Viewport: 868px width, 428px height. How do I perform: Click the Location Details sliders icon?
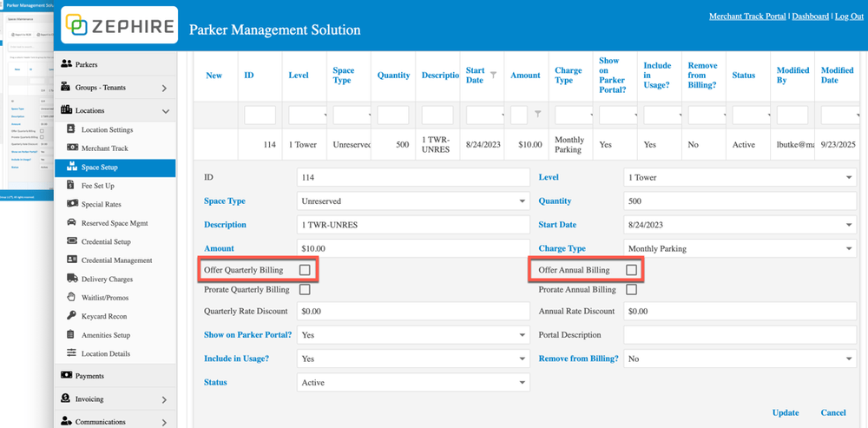71,352
